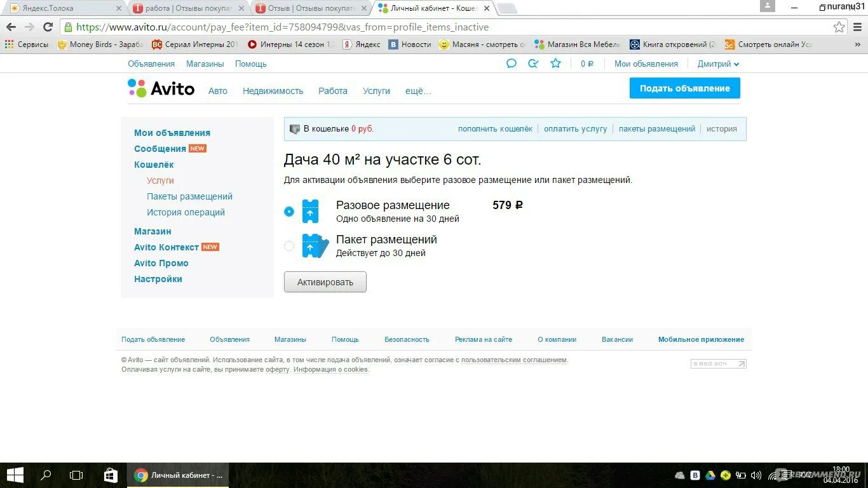Go back using the browser back arrow
The image size is (868, 488).
tap(11, 27)
